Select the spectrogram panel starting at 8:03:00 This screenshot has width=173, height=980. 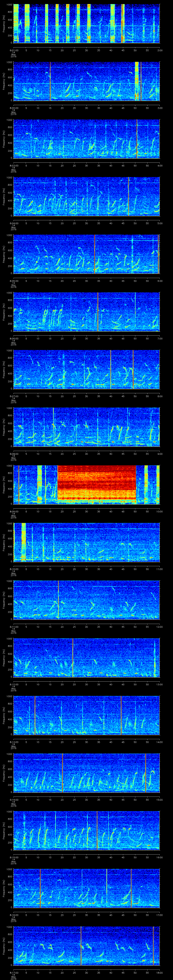[x=87, y=139]
